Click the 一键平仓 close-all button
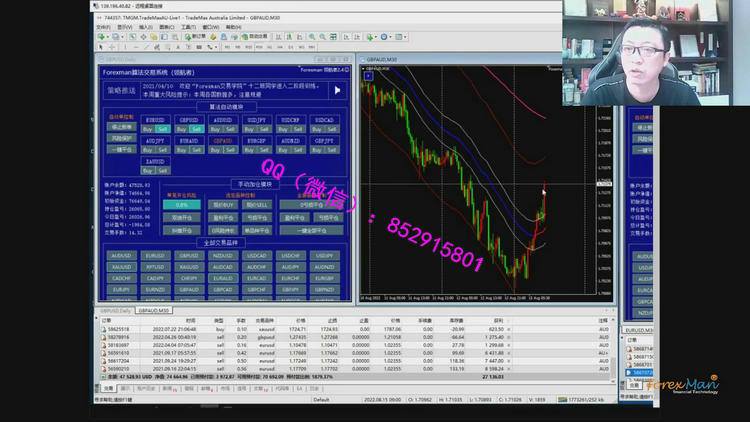The width and height of the screenshot is (750, 422). coord(120,149)
